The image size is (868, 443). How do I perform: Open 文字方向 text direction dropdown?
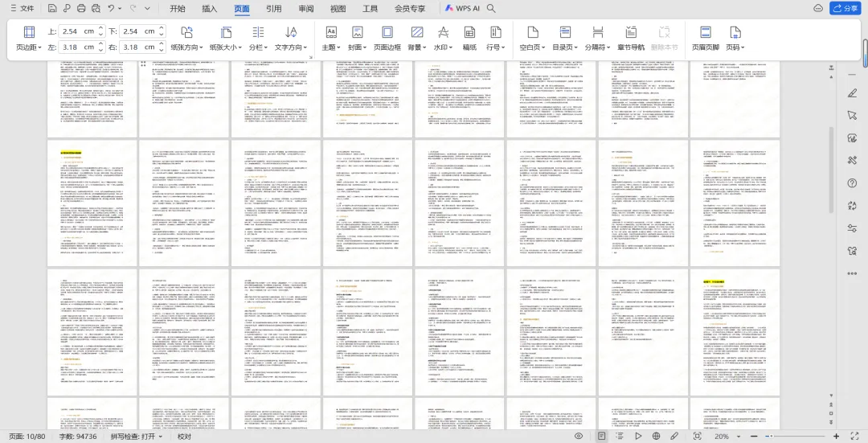coord(291,39)
